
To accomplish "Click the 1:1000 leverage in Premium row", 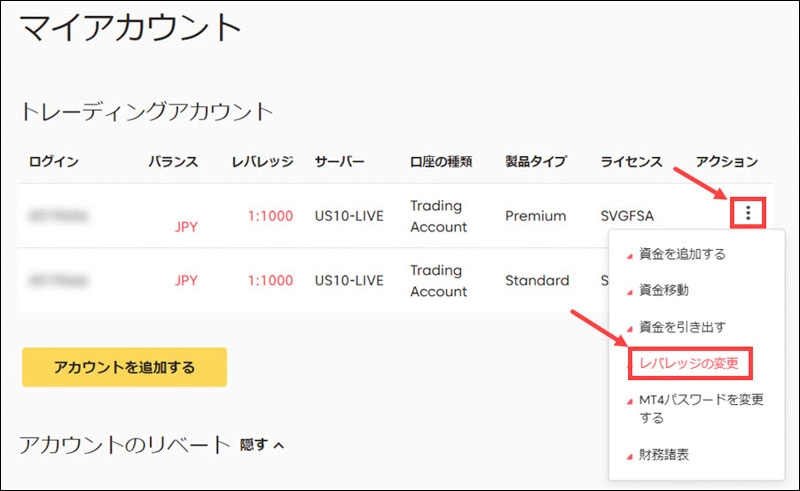I will point(262,216).
